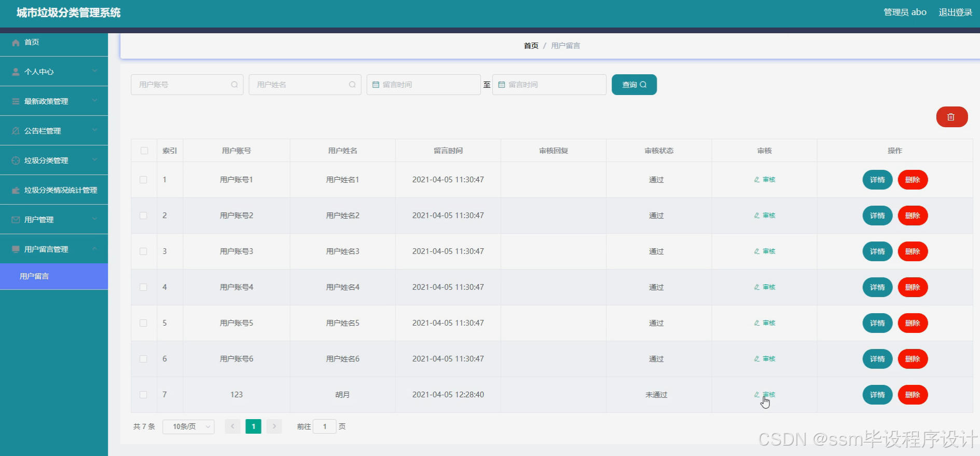Check the box for 用户账号2 row
The width and height of the screenshot is (980, 456).
[143, 216]
